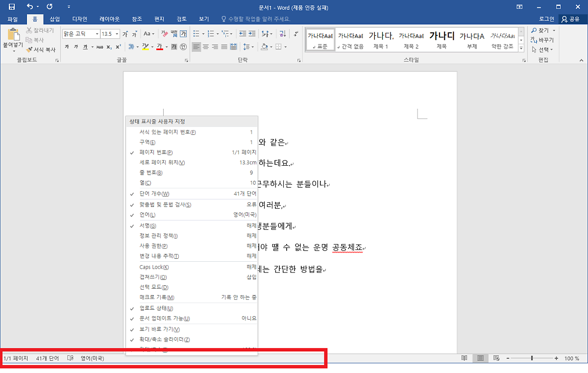Click the clear formatting eraser icon

click(x=165, y=34)
